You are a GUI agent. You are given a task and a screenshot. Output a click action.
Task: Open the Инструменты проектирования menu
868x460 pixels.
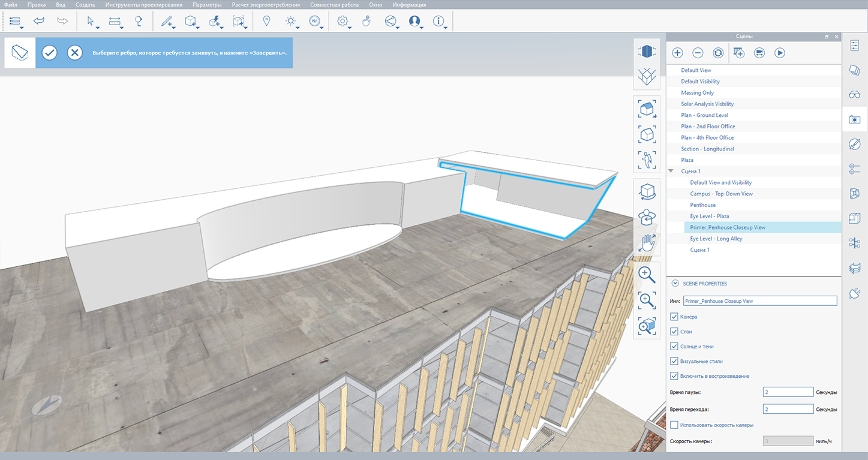tap(143, 5)
